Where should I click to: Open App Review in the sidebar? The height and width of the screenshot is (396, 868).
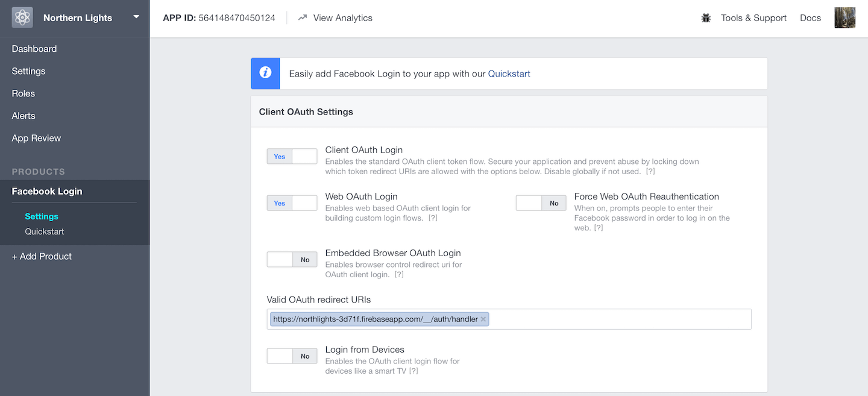tap(36, 138)
